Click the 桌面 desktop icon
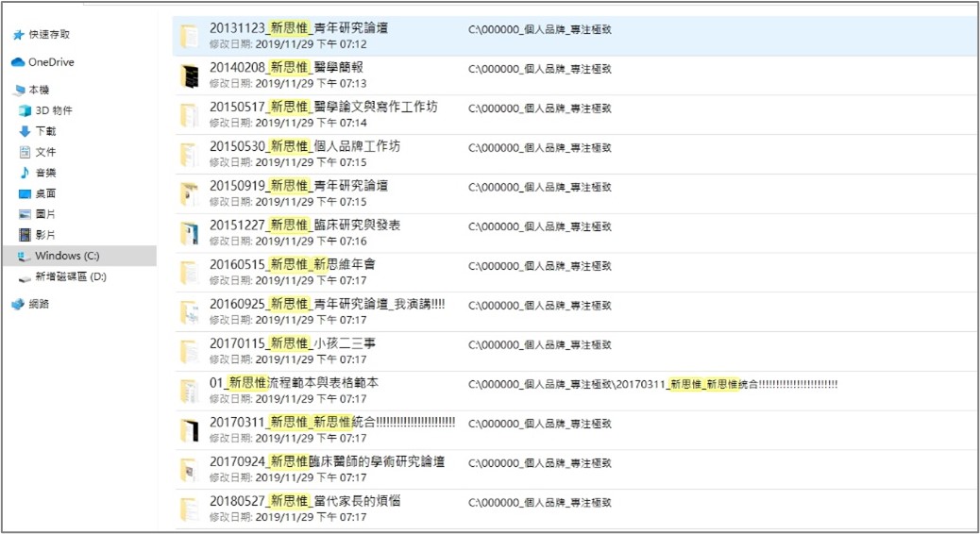The image size is (980, 534). tap(25, 193)
